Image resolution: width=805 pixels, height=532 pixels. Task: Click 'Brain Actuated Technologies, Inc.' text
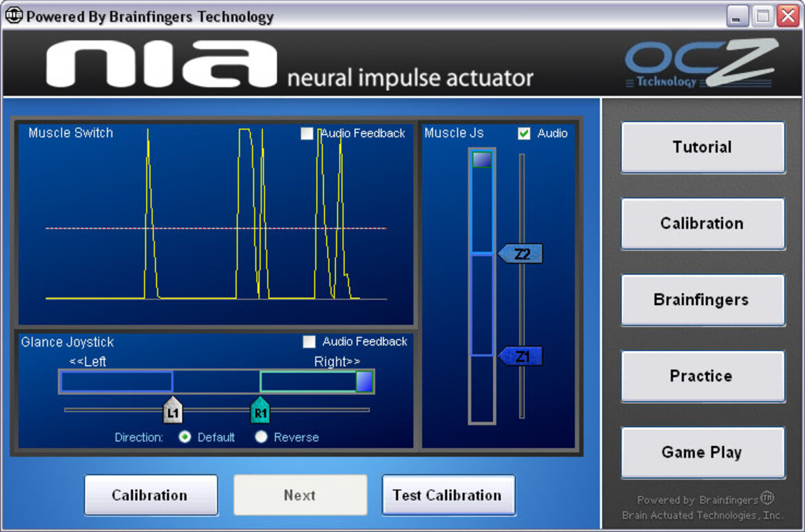[702, 515]
